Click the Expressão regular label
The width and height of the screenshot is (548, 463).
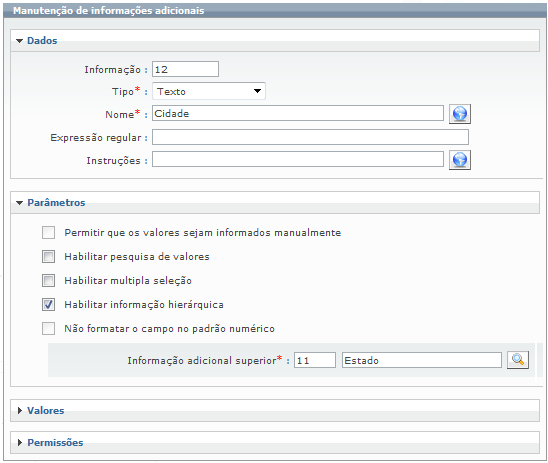pyautogui.click(x=96, y=138)
